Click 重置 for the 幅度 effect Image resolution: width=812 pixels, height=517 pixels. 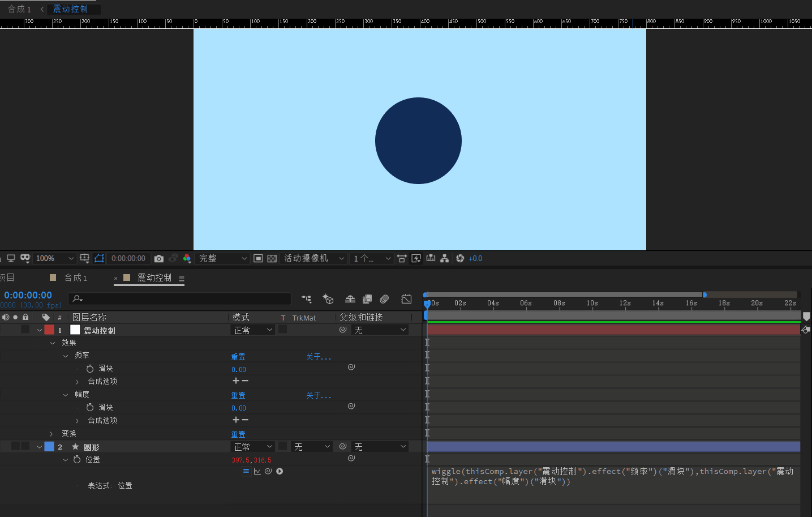click(x=238, y=395)
